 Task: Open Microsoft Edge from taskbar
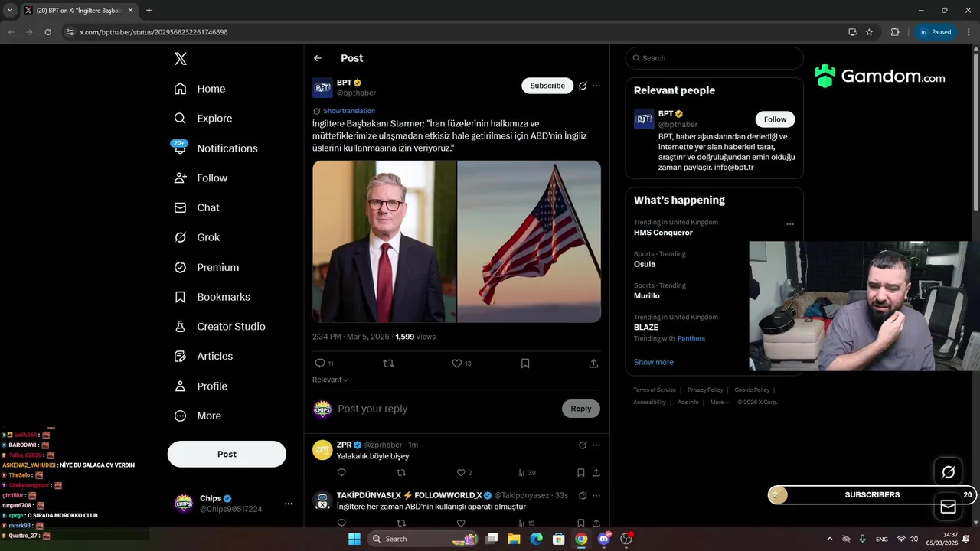point(536,539)
